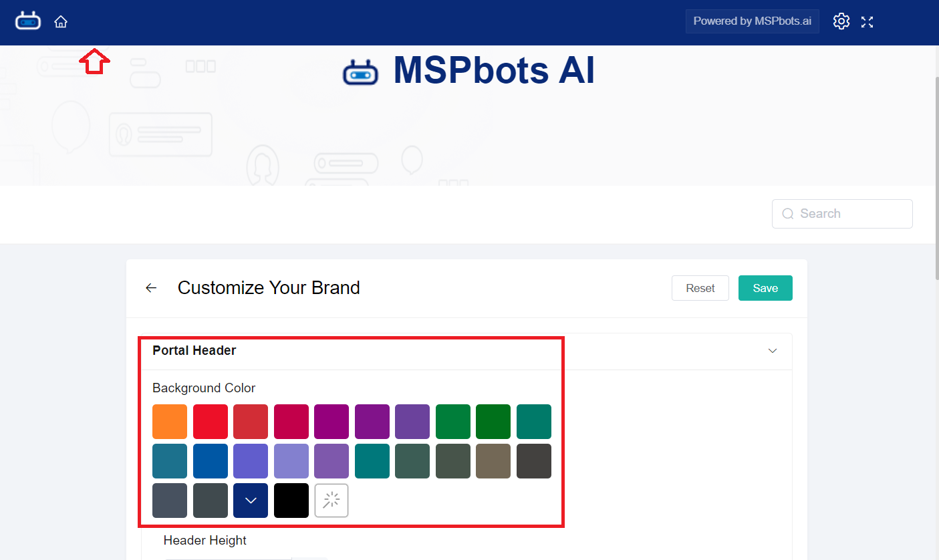The image size is (939, 560).
Task: Pick the teal green swatch ending first row
Action: point(534,422)
